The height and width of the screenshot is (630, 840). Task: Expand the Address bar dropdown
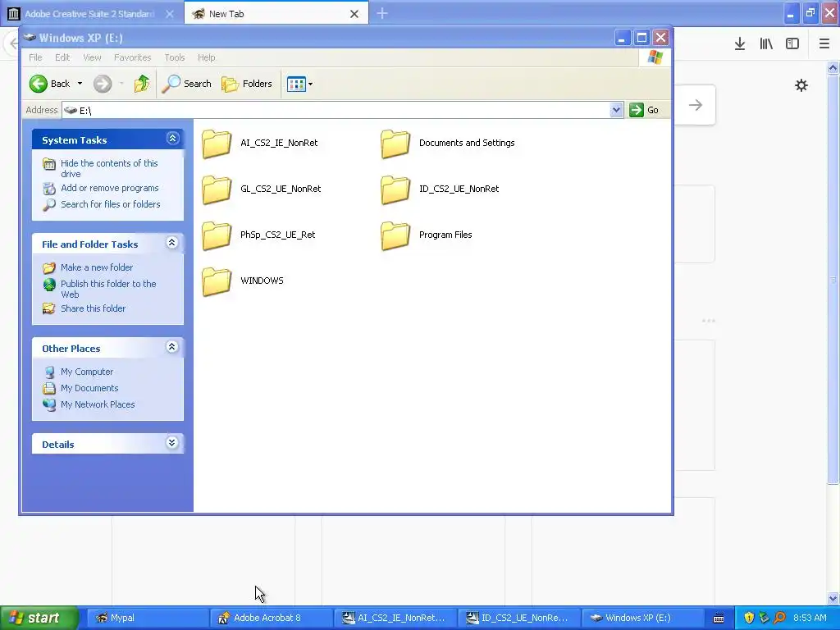click(x=616, y=110)
